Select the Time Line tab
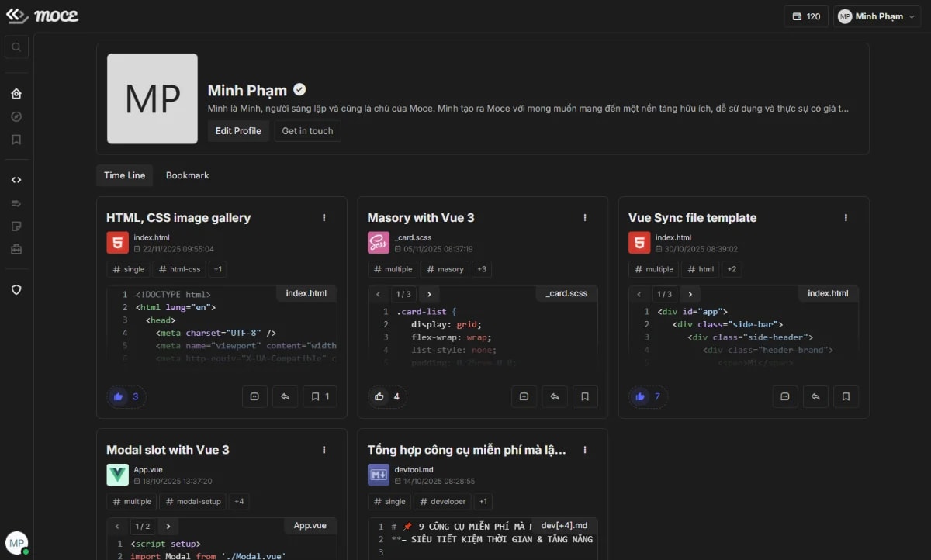Screen dimensions: 931x560 pos(124,175)
